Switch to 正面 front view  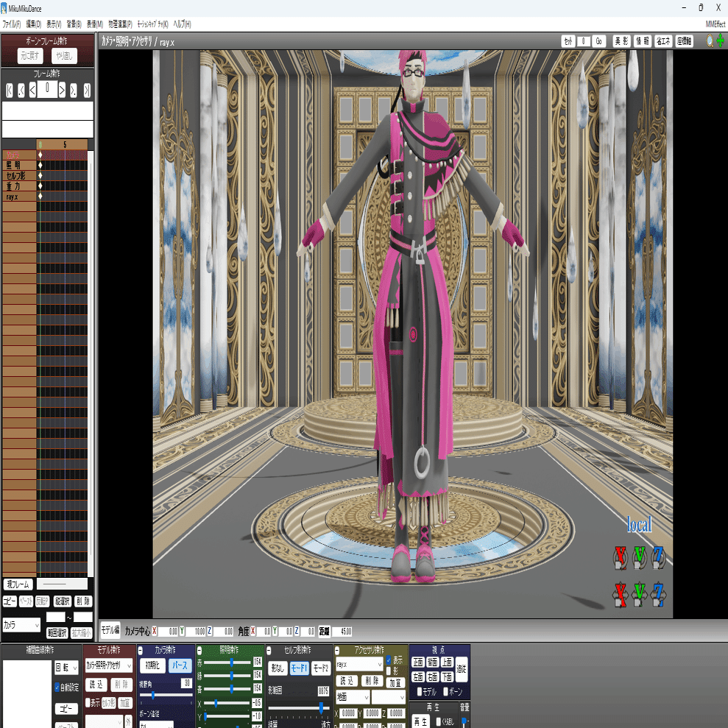(x=418, y=662)
